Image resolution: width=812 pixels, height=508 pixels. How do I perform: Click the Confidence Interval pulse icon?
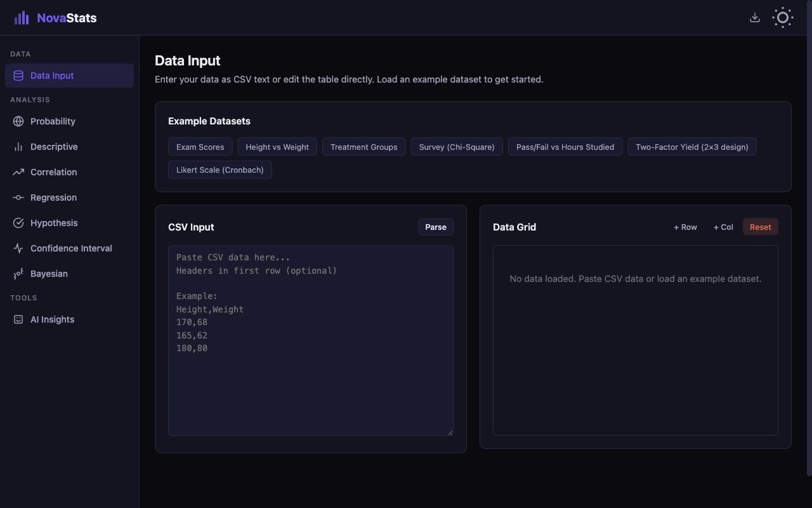[18, 248]
